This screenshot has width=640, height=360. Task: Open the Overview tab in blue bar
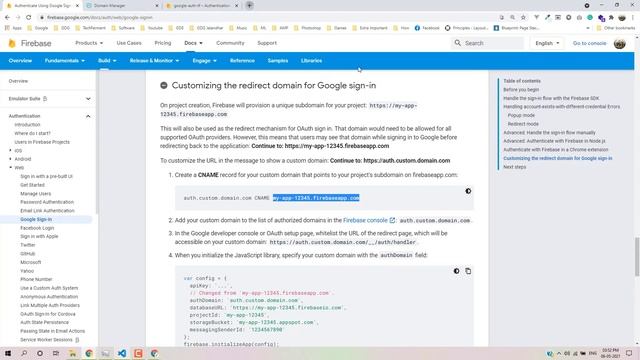pyautogui.click(x=20, y=60)
